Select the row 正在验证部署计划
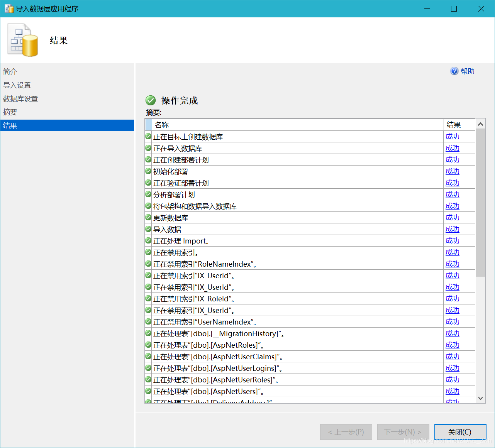Viewport: 495px width, 448px height. coord(310,183)
